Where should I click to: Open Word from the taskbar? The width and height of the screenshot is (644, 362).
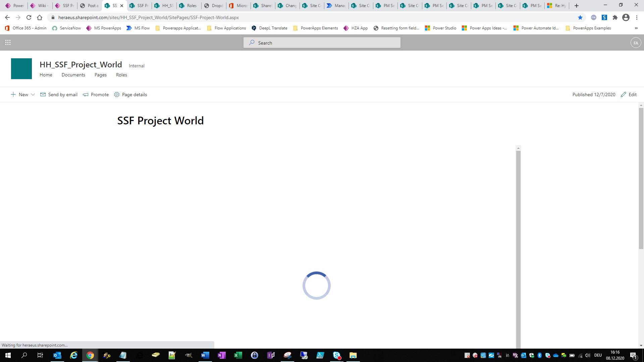[205, 355]
